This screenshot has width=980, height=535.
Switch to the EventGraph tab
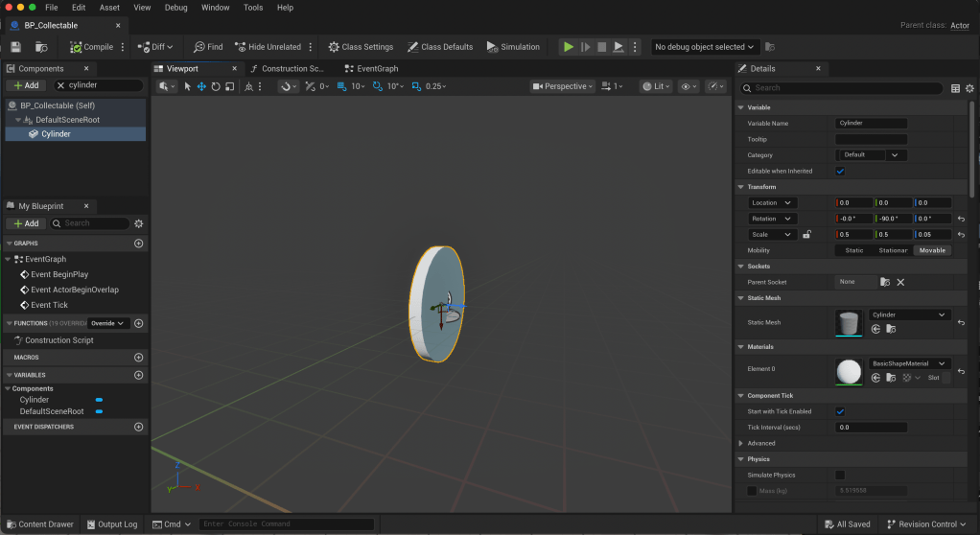point(377,69)
